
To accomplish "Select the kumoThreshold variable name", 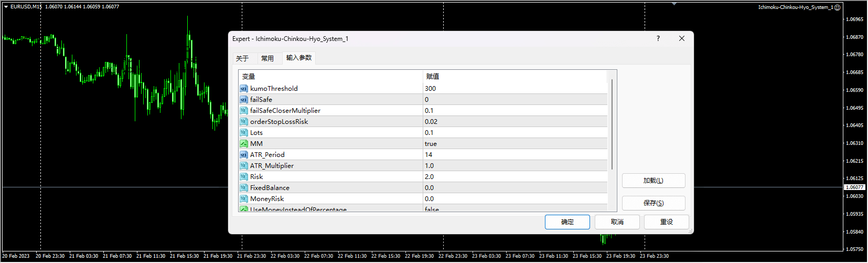I will click(x=274, y=89).
